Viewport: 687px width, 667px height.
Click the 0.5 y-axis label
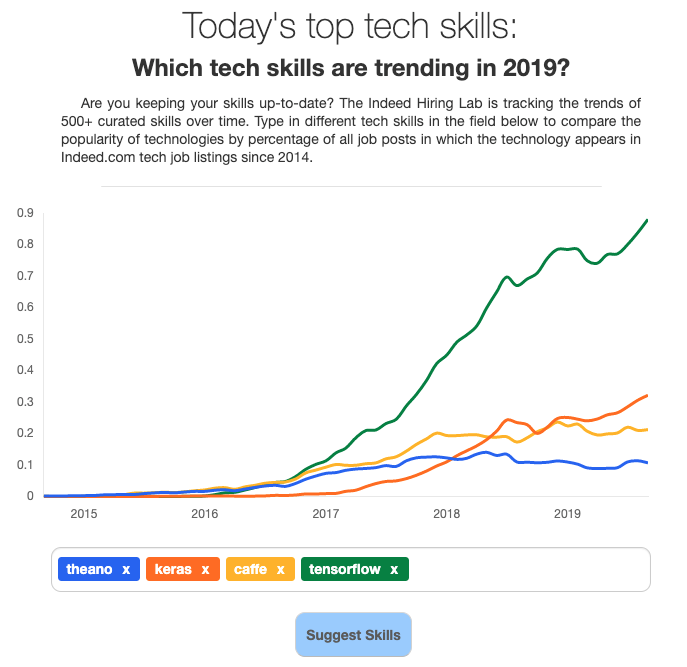[25, 339]
